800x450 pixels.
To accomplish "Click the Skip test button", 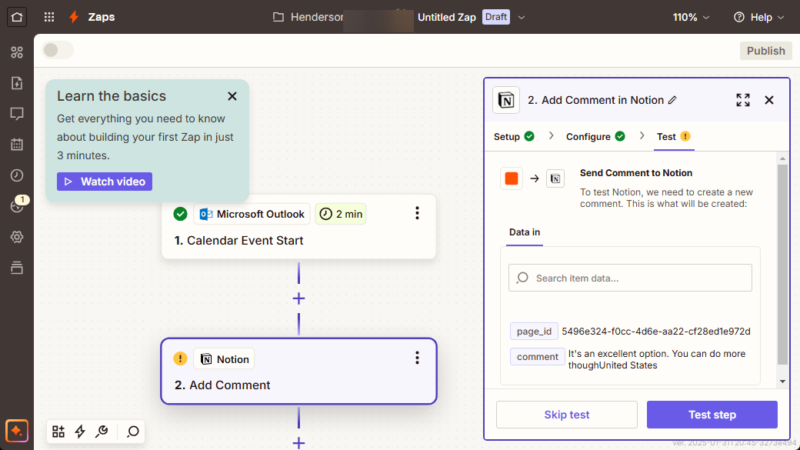I will point(567,415).
